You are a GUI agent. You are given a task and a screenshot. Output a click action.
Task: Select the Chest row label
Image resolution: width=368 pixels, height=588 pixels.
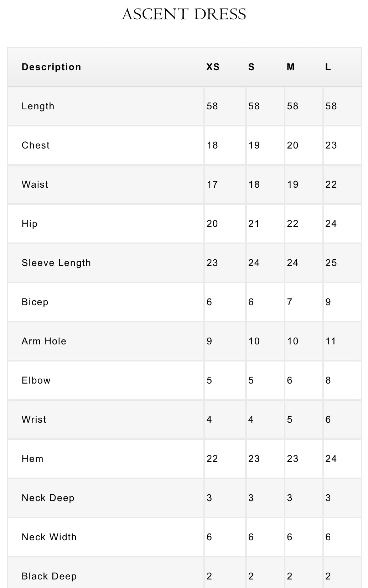click(x=36, y=145)
